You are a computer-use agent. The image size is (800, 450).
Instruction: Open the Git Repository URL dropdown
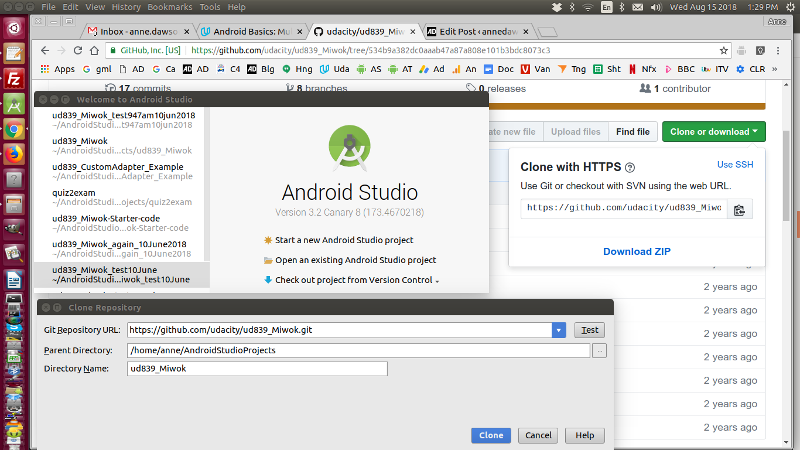pos(559,330)
